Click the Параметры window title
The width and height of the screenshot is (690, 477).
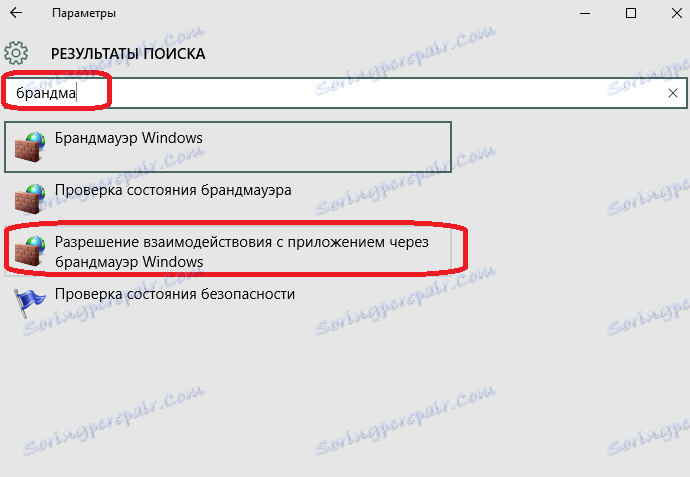[84, 13]
